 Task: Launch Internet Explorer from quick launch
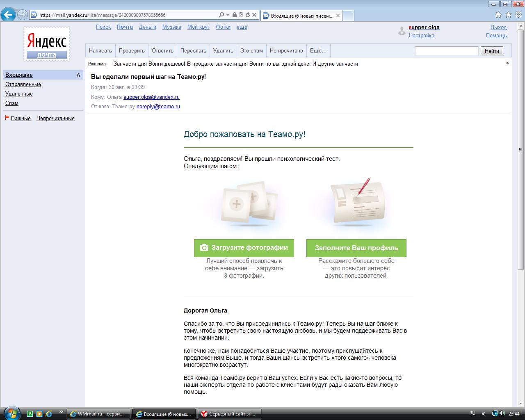[49, 414]
